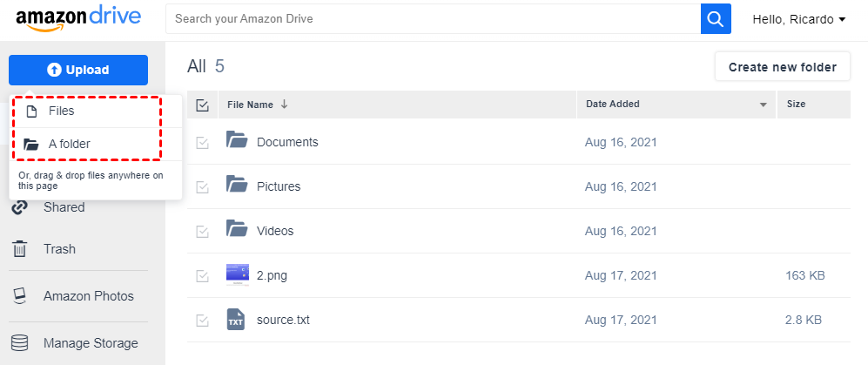Open the 2.png image thumbnail

tap(237, 274)
